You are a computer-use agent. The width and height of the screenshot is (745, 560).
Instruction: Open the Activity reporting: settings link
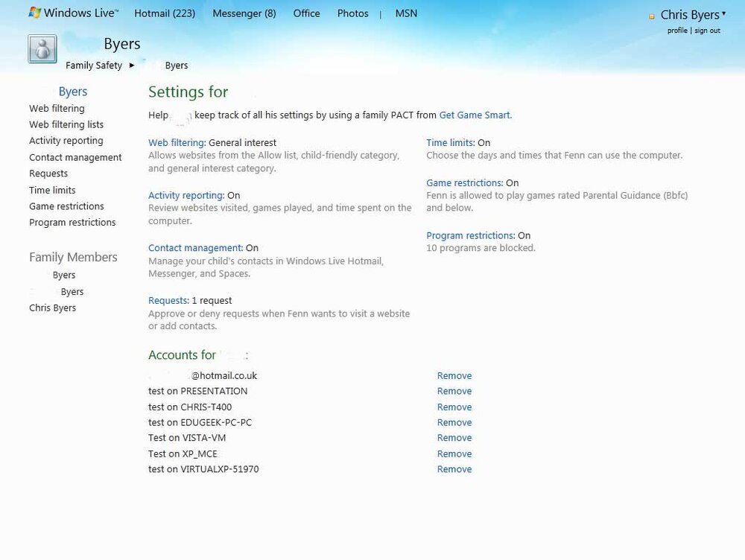(186, 195)
